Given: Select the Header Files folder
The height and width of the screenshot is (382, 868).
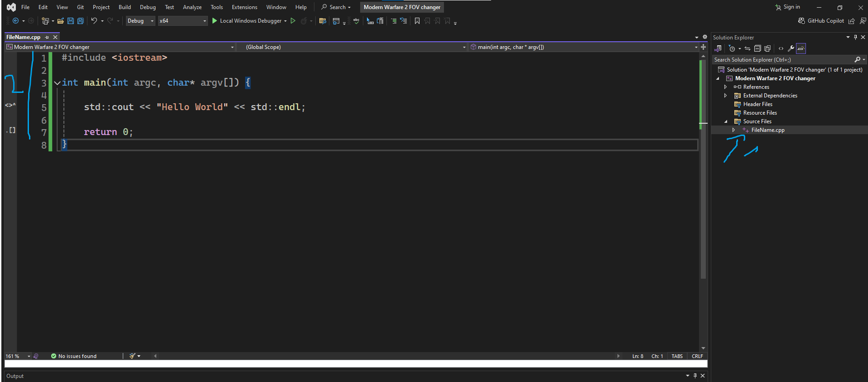Looking at the screenshot, I should tap(757, 104).
